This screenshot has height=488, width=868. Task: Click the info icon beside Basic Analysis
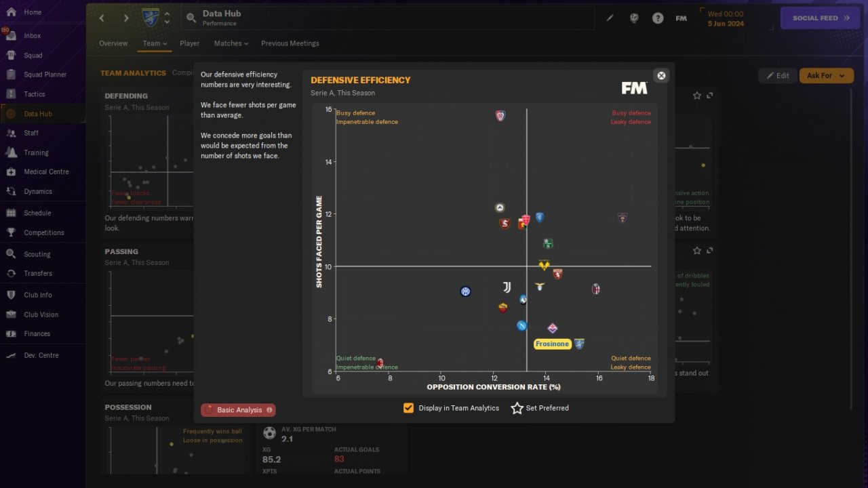point(270,410)
